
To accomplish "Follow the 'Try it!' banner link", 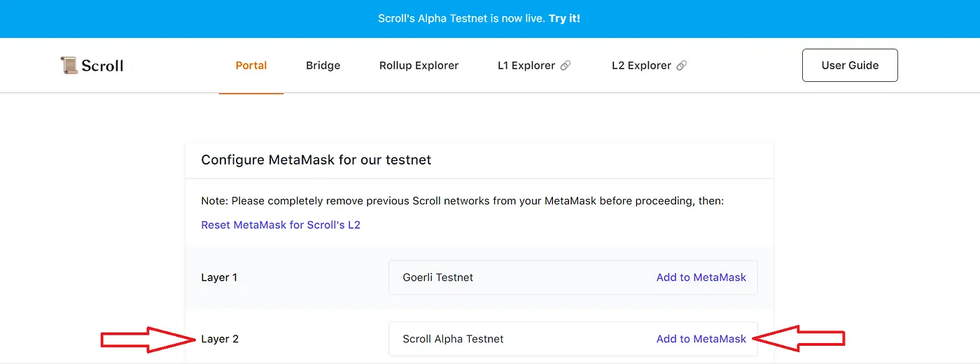I will pyautogui.click(x=564, y=18).
